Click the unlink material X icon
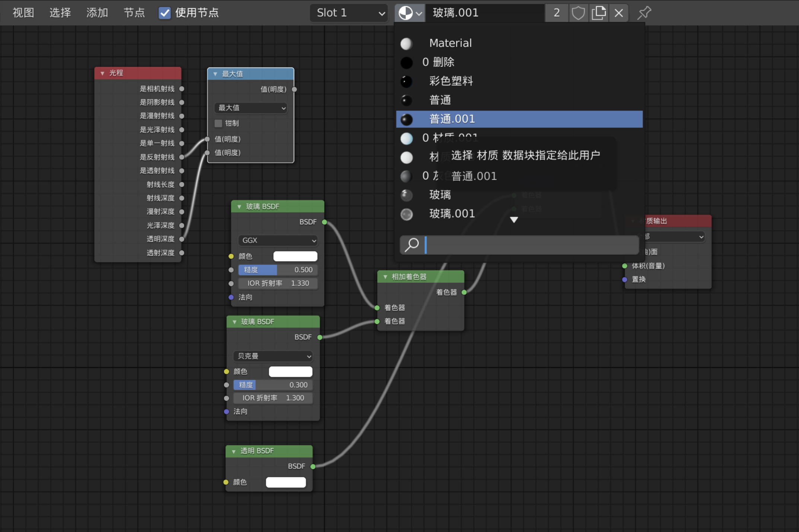This screenshot has height=532, width=799. pos(619,13)
